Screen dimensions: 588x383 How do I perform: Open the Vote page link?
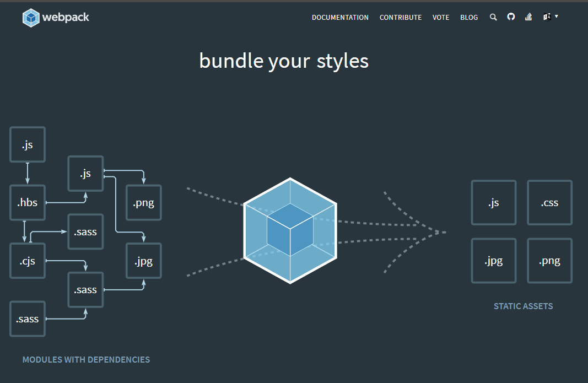pos(441,18)
